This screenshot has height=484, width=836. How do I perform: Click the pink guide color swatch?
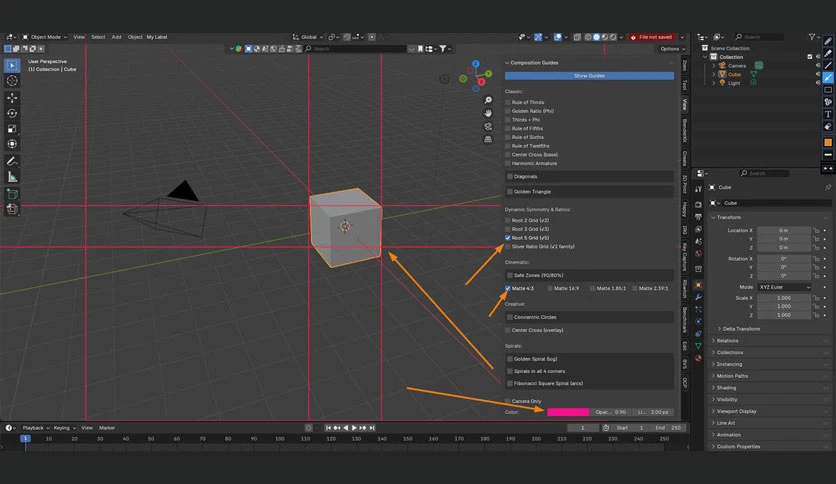568,412
